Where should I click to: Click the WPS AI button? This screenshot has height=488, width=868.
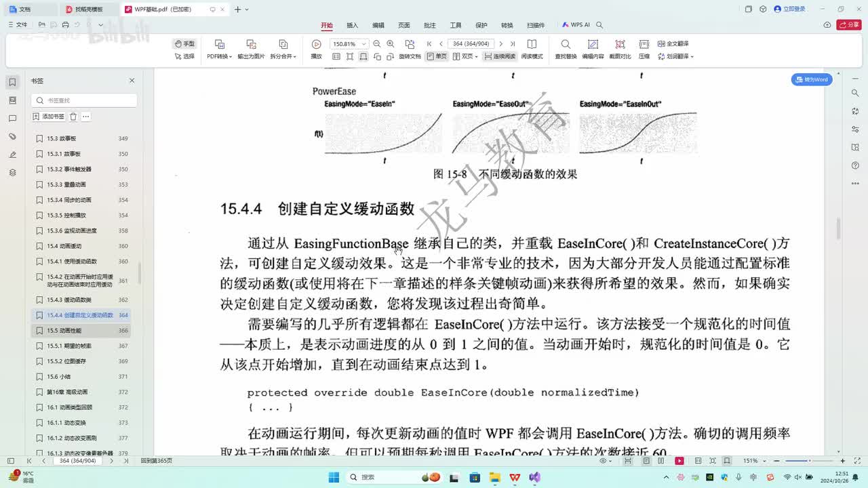(576, 25)
